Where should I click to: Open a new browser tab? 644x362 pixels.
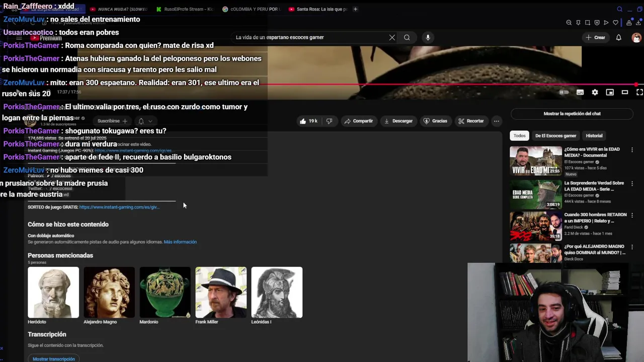tap(355, 9)
